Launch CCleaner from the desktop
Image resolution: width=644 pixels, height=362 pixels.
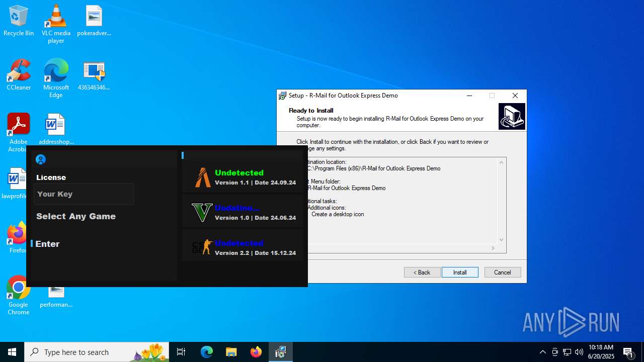point(19,75)
